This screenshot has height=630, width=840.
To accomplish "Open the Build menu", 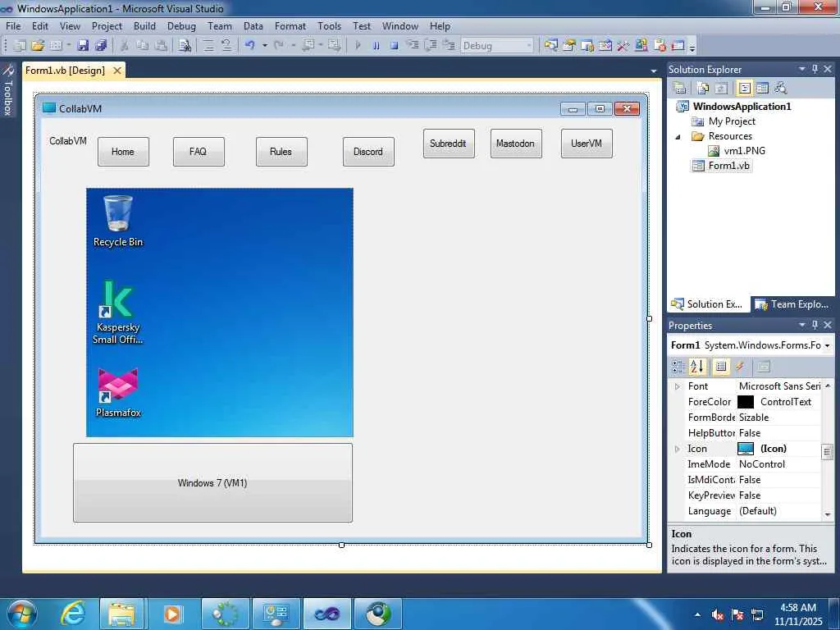I will (144, 26).
